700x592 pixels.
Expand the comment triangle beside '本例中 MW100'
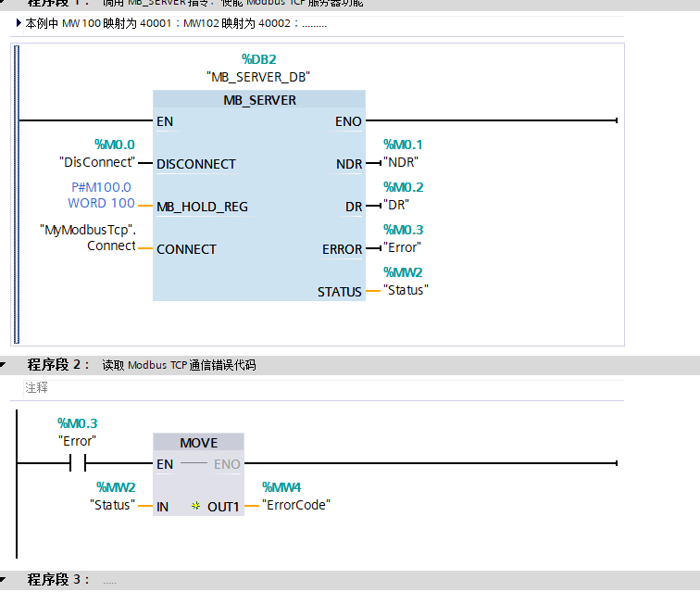(19, 23)
